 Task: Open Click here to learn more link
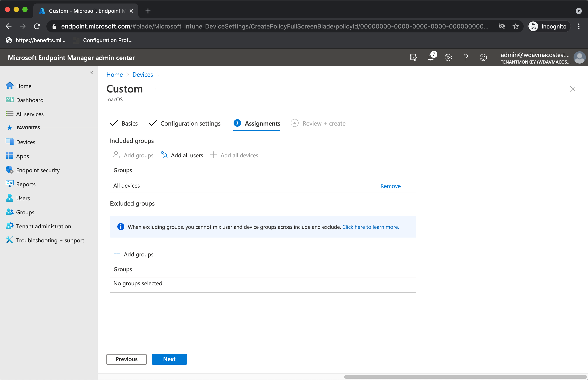371,227
